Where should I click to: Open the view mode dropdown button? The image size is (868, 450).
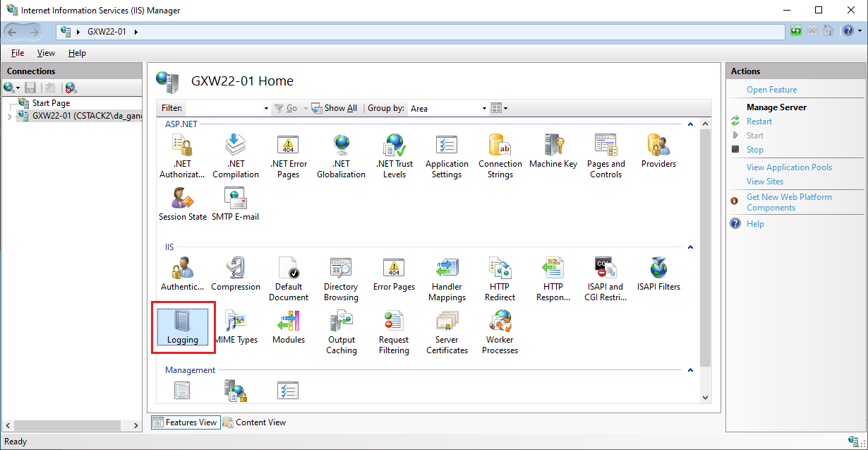(500, 108)
